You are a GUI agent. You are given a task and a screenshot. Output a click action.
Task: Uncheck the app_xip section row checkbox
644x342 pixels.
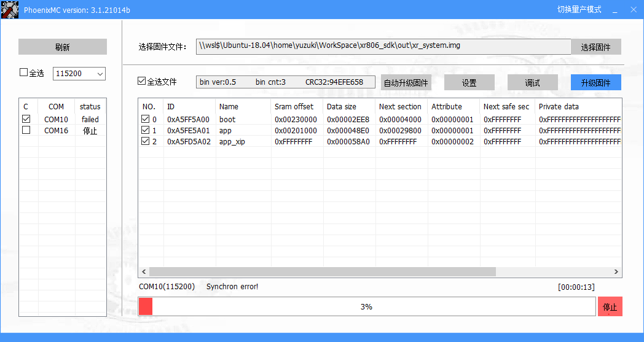pyautogui.click(x=145, y=141)
